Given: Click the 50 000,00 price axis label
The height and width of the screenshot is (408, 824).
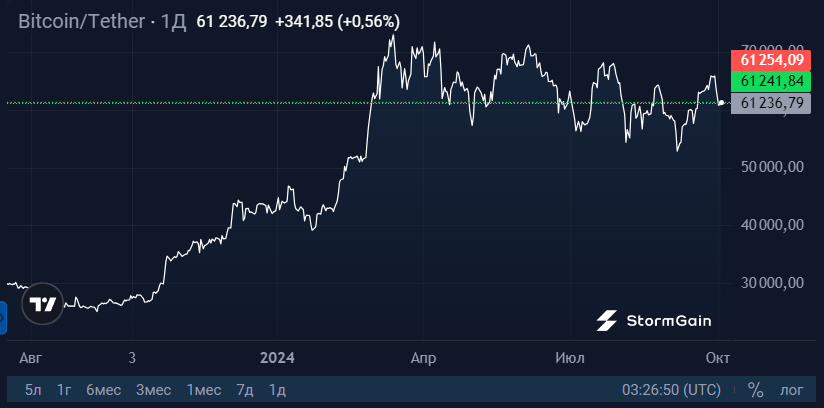Looking at the screenshot, I should coord(773,167).
